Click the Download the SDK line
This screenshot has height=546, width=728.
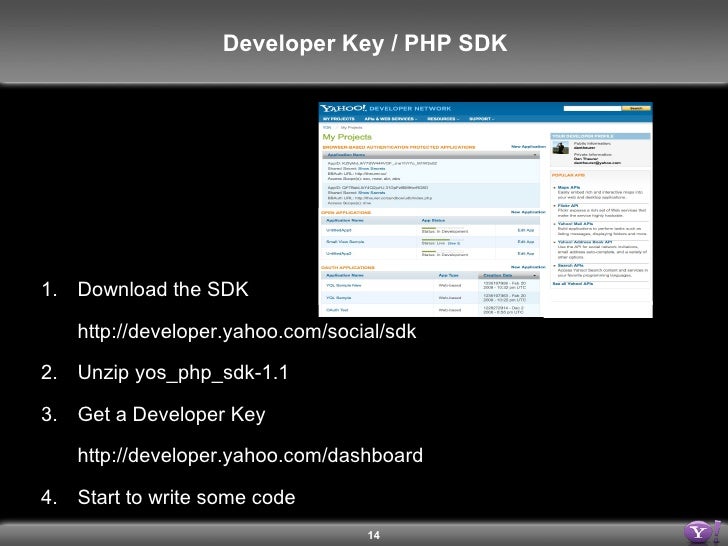[x=163, y=289]
